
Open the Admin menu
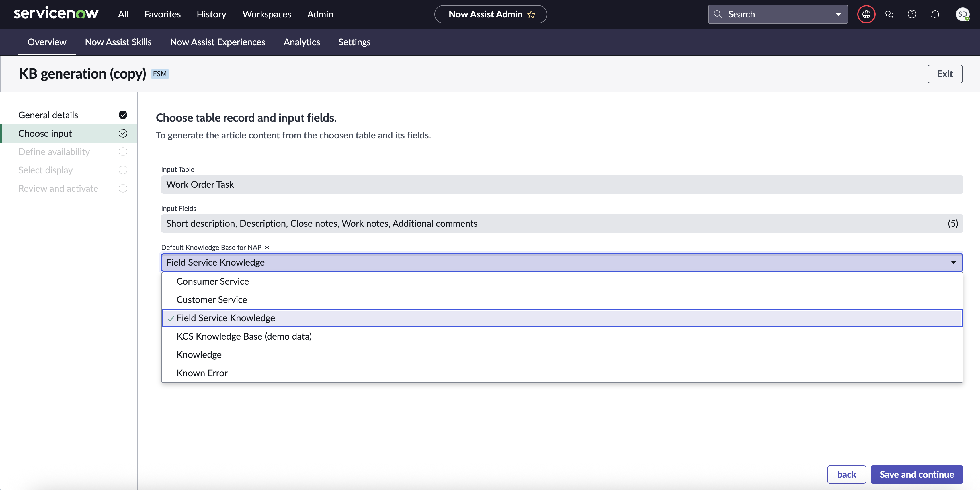320,14
